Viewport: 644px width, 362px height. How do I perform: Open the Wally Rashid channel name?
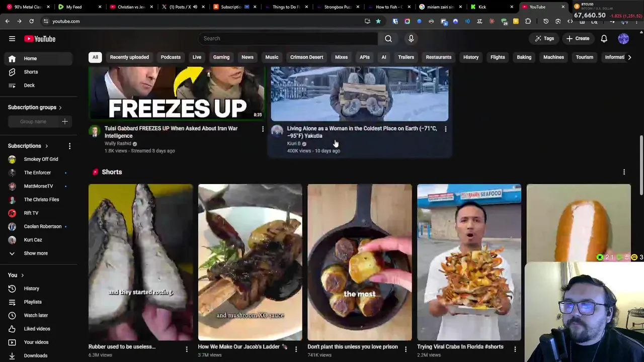pyautogui.click(x=118, y=144)
